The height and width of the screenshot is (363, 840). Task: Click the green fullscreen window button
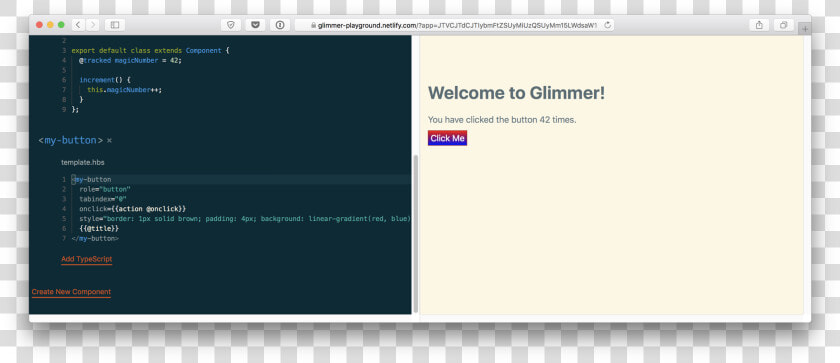(x=61, y=25)
